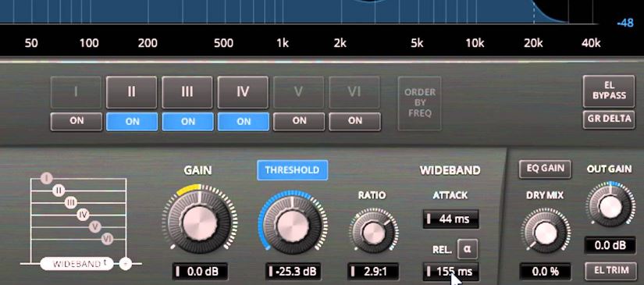Select band II button
Image resolution: width=644 pixels, height=285 pixels.
pyautogui.click(x=131, y=92)
